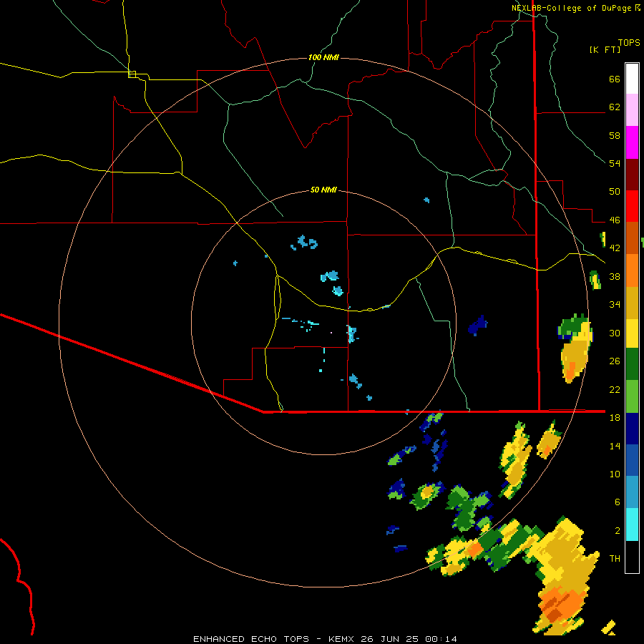This screenshot has height=644, width=644.
Task: Click the bright red legend swatch near 50
Action: (x=632, y=206)
